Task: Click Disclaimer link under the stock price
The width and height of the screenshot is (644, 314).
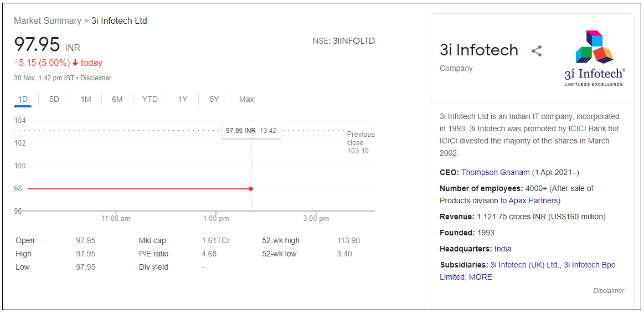Action: click(96, 78)
